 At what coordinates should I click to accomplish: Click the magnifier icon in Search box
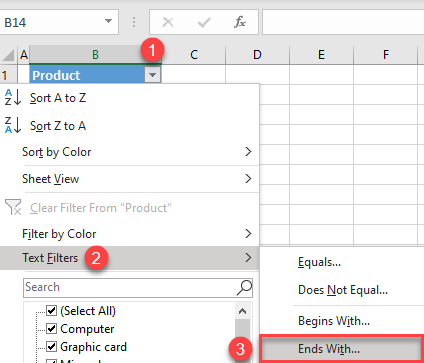pos(244,287)
